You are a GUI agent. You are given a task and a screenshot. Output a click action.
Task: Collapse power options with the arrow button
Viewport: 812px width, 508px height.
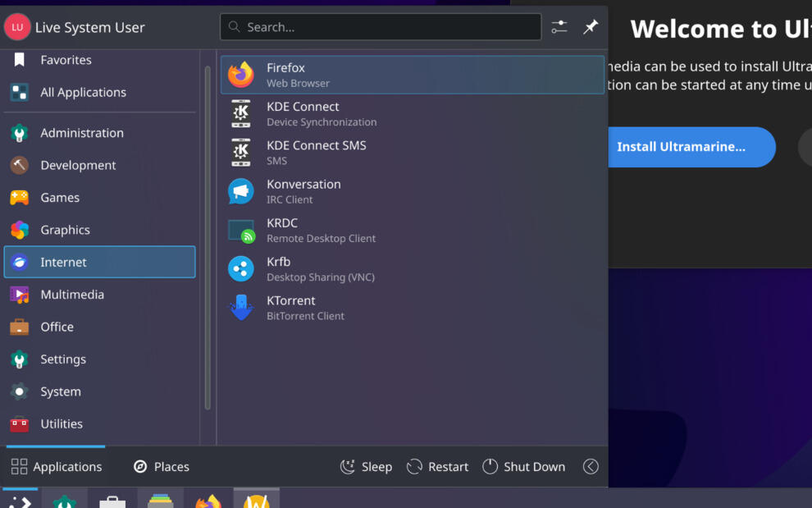pos(591,466)
